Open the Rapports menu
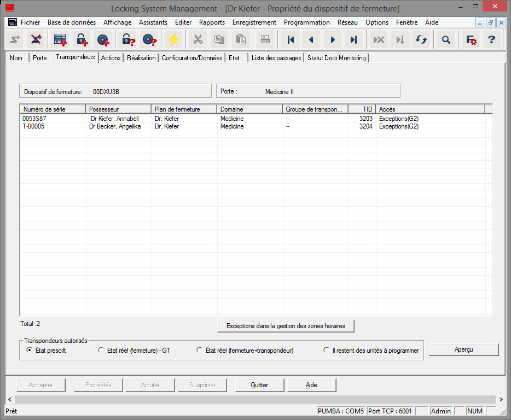The image size is (511, 420). tap(212, 22)
